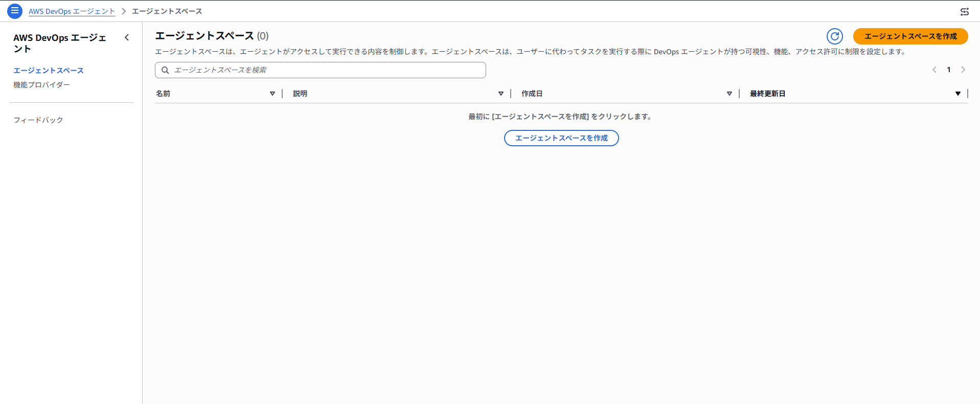
Task: Go to next page arrow
Action: tap(963, 70)
